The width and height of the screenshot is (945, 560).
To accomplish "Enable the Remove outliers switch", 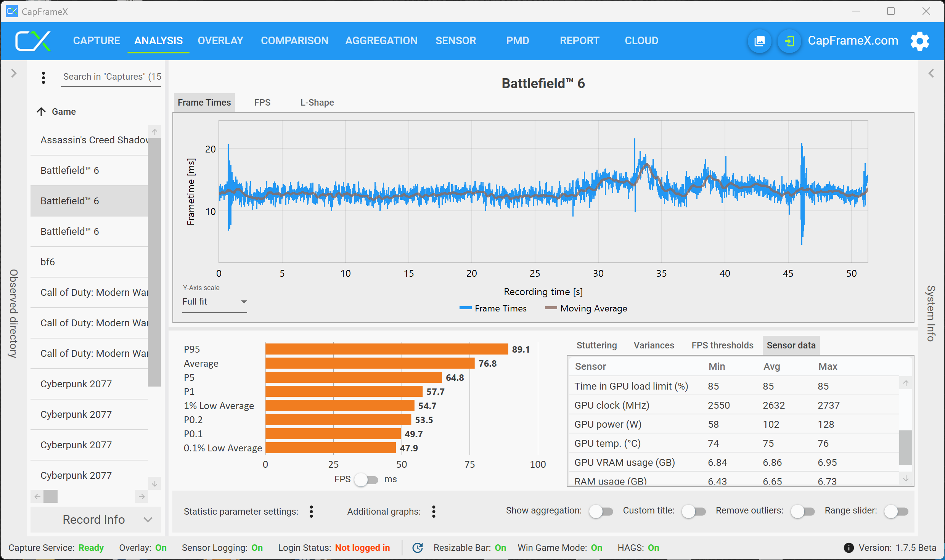I will tap(802, 511).
